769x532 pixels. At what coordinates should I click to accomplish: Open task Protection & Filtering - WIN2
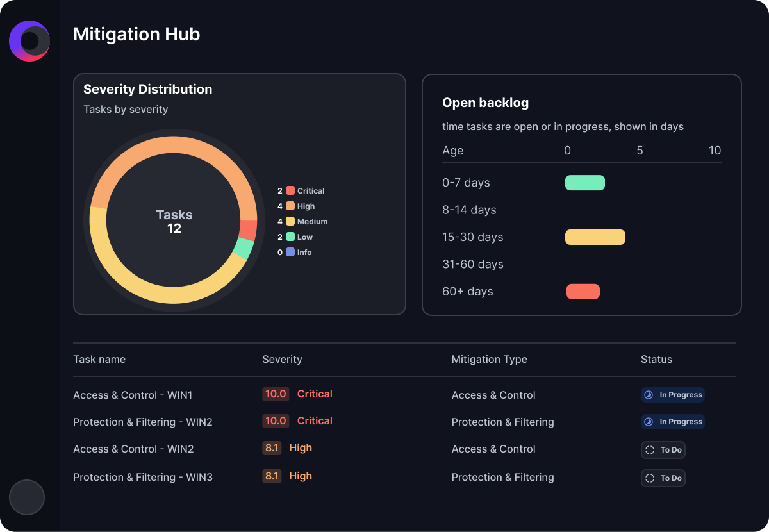click(143, 422)
